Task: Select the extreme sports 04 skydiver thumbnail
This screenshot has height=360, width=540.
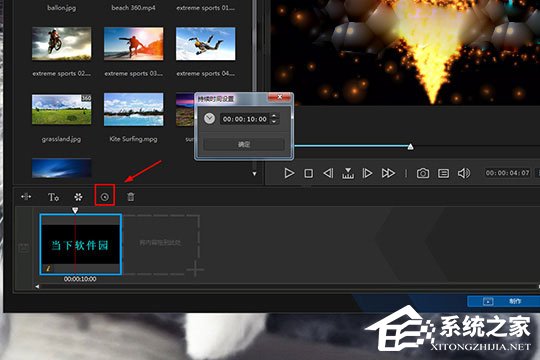Action: (206, 44)
